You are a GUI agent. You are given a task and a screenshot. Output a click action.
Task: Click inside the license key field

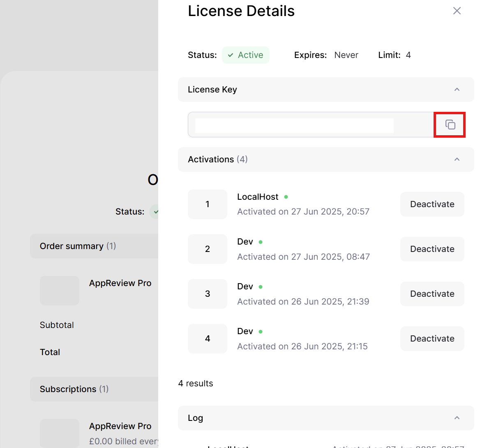pyautogui.click(x=294, y=125)
